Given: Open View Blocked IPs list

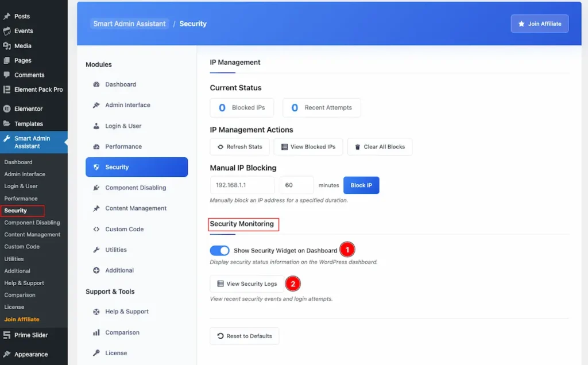Looking at the screenshot, I should click(308, 147).
